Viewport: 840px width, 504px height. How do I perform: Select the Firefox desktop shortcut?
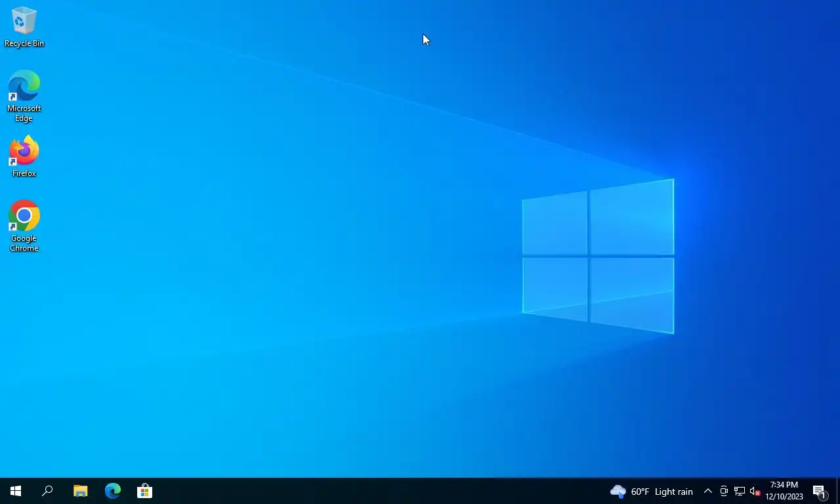click(x=24, y=157)
